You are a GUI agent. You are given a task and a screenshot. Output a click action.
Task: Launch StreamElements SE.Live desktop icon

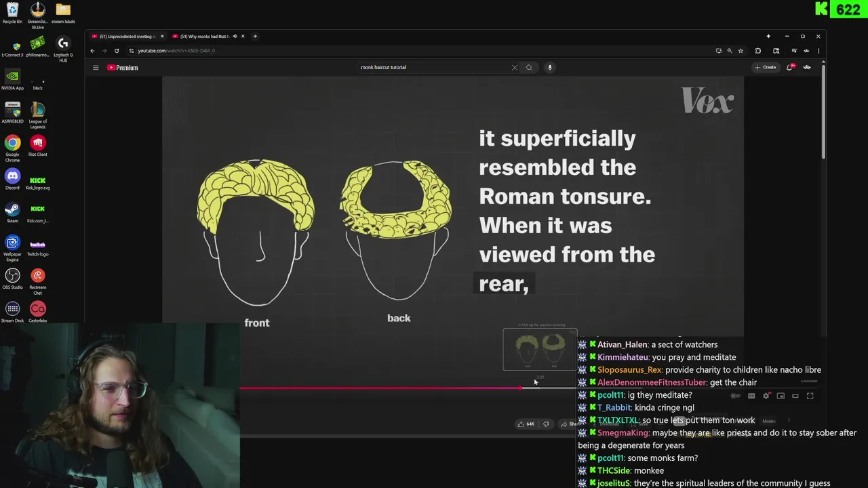(38, 15)
